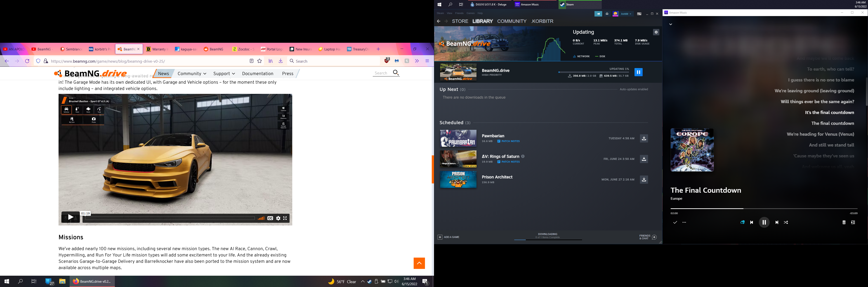
Task: Show more Firefox toolbar tools
Action: [417, 61]
